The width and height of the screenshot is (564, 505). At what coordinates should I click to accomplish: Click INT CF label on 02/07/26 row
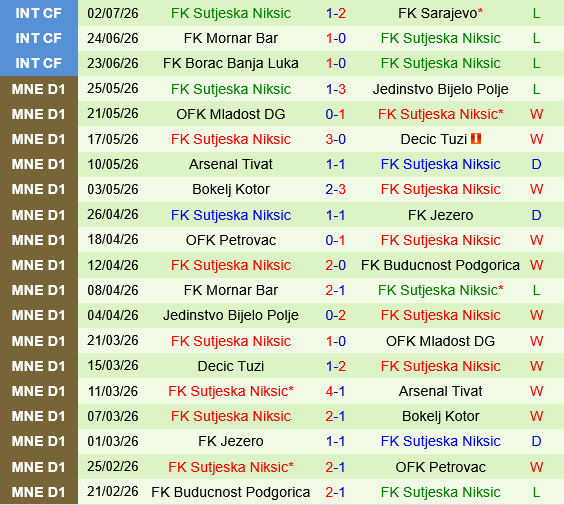pos(38,13)
